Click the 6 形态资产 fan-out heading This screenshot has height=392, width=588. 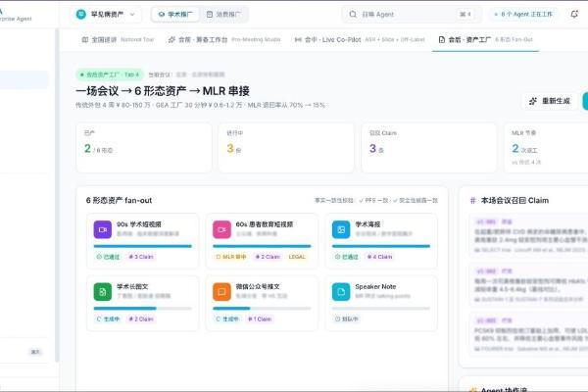pos(119,200)
